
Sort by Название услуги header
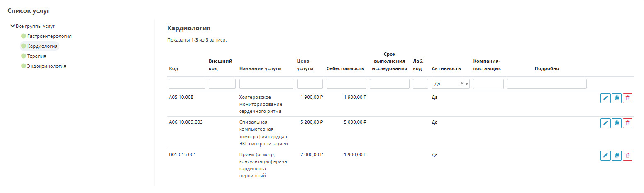click(x=260, y=68)
